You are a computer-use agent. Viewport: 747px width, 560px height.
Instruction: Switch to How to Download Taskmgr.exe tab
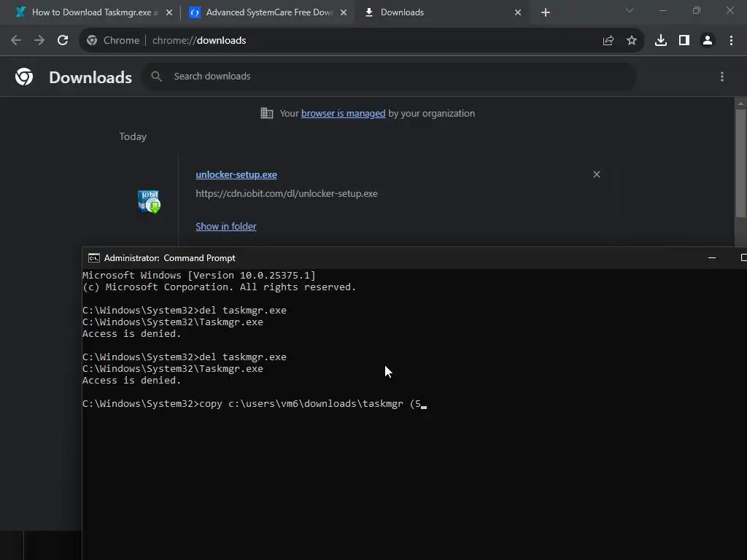pyautogui.click(x=94, y=12)
